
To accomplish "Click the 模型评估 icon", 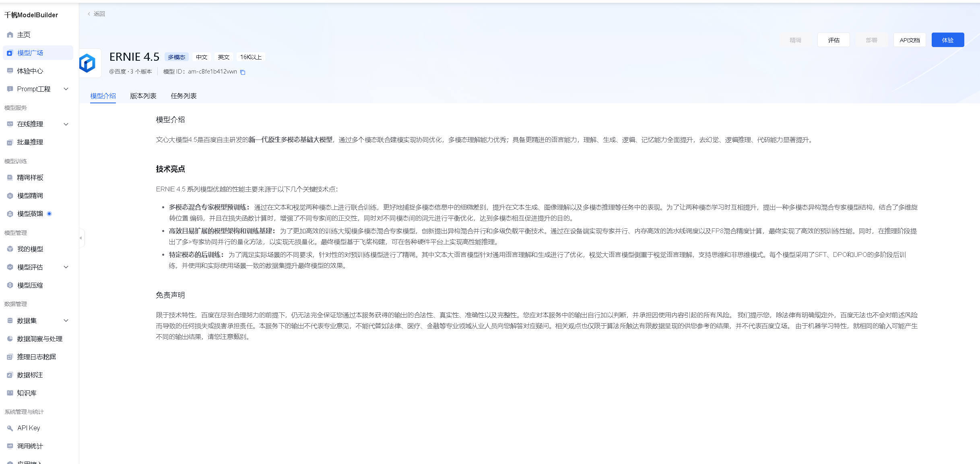I will click(10, 267).
